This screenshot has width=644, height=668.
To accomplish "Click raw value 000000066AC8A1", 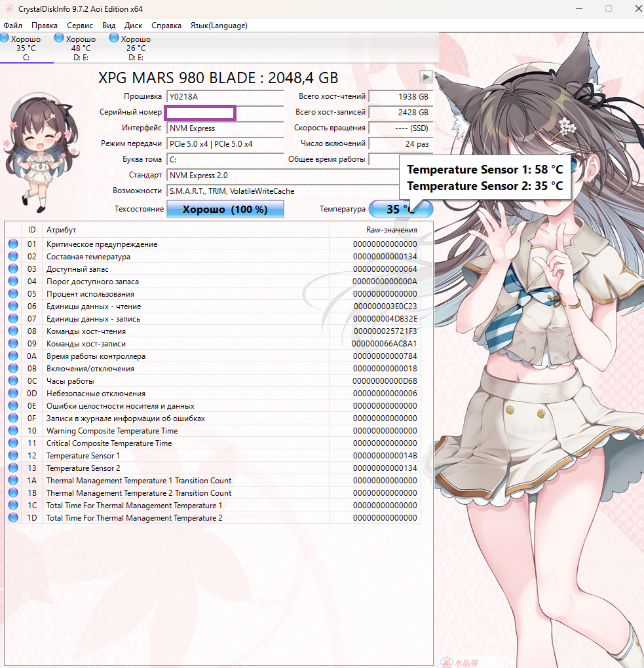I will point(385,343).
